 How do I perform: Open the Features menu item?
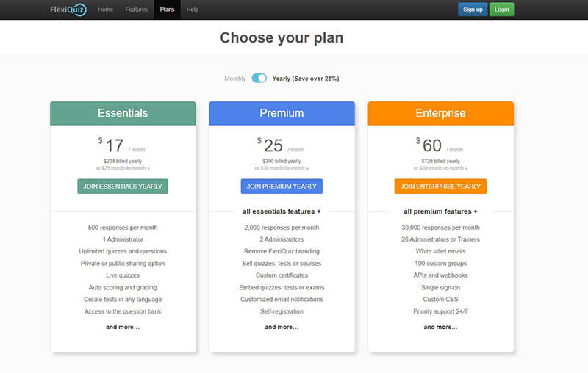point(137,10)
